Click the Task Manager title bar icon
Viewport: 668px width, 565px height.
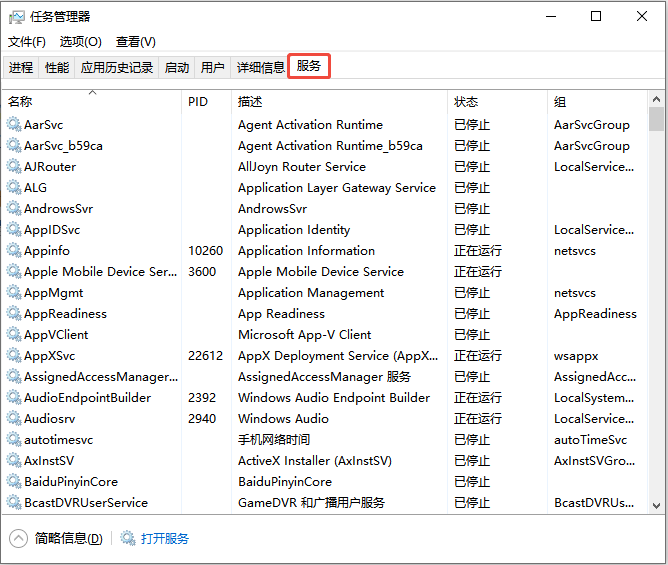click(17, 17)
